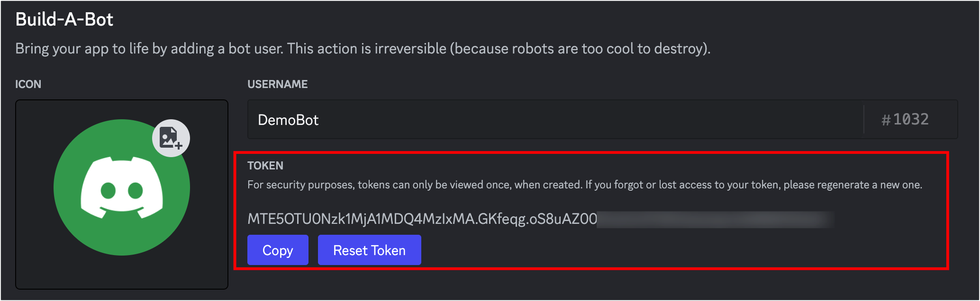Viewport: 980px width, 301px height.
Task: Click the blurred portion of the token
Action: (x=716, y=219)
